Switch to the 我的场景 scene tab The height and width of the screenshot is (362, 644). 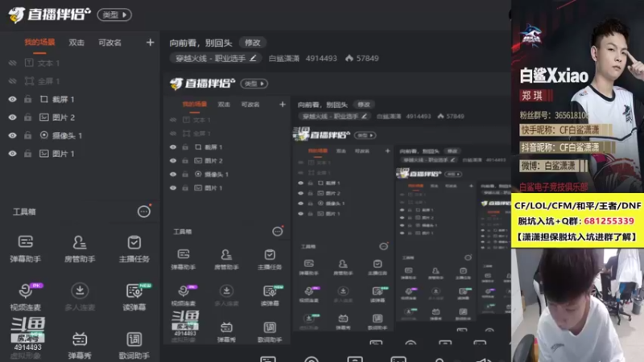point(39,43)
